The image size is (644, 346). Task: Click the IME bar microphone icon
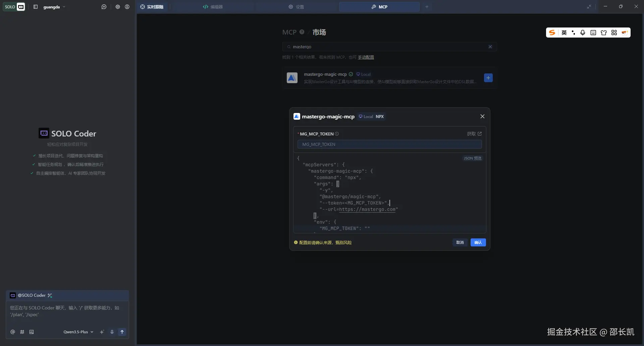click(583, 33)
